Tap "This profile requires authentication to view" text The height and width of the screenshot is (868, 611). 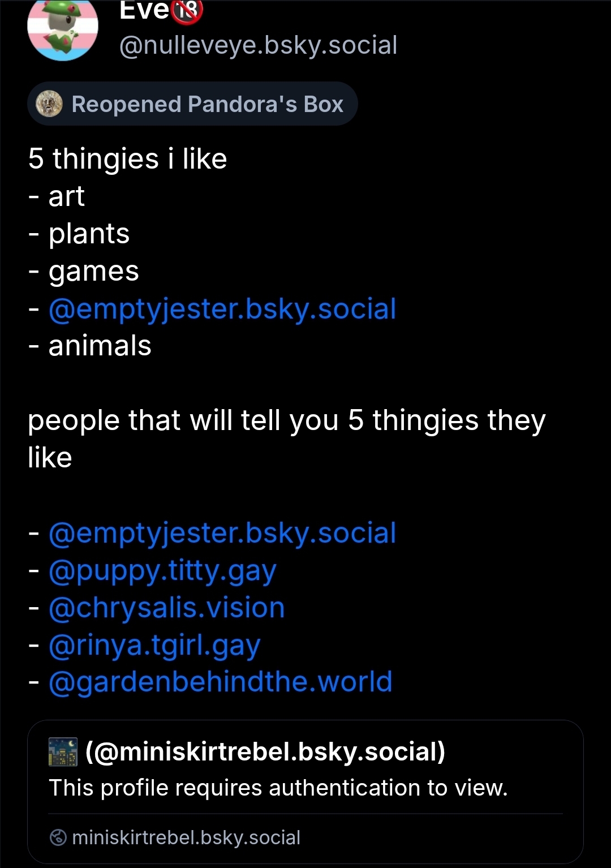(x=278, y=788)
